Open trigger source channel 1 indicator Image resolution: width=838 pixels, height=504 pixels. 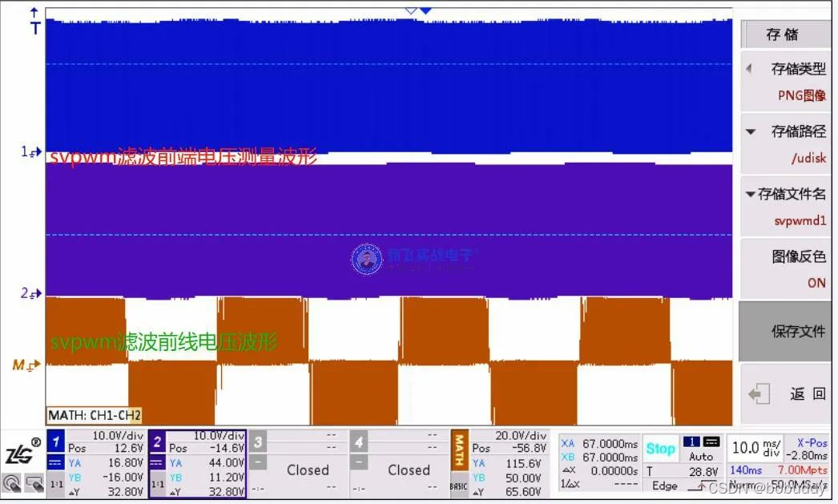pyautogui.click(x=691, y=442)
